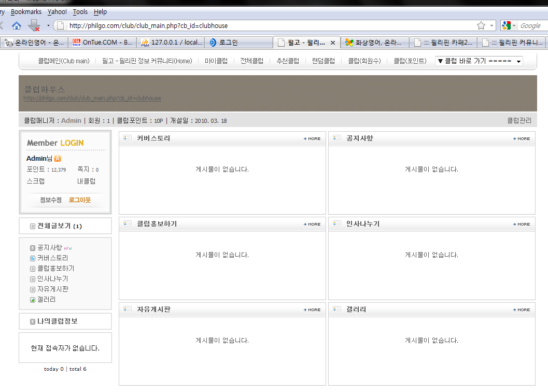548x392 pixels.
Task: Click MORE in the 공지사항 panel
Action: tap(521, 139)
